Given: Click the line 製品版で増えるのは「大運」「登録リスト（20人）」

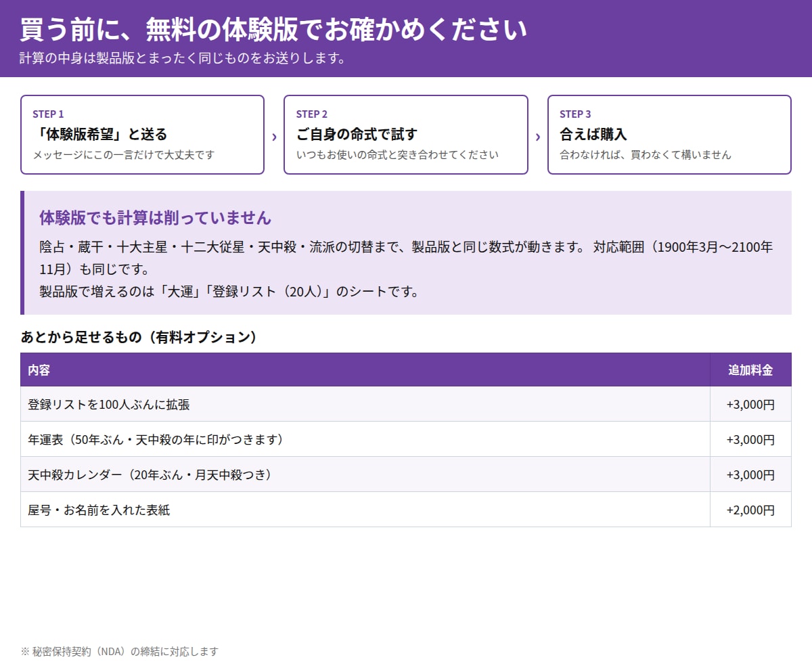Looking at the screenshot, I should [x=229, y=292].
